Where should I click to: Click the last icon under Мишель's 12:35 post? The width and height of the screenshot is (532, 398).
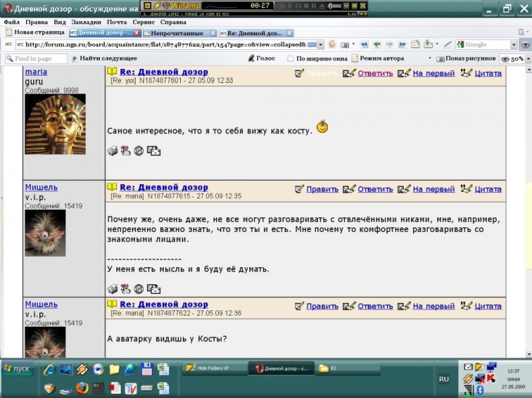point(154,288)
